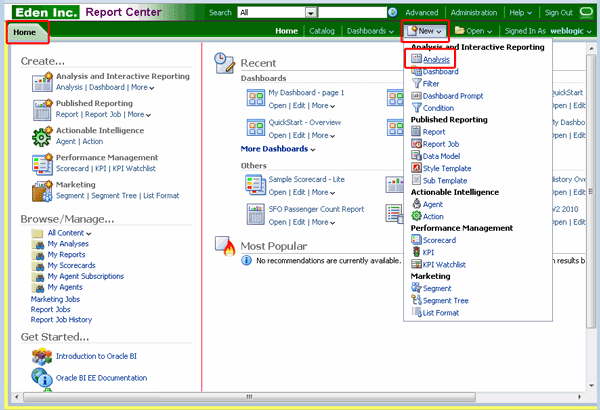This screenshot has width=600, height=410.
Task: Click the Report icon under Published Reporting menu
Action: (x=416, y=131)
